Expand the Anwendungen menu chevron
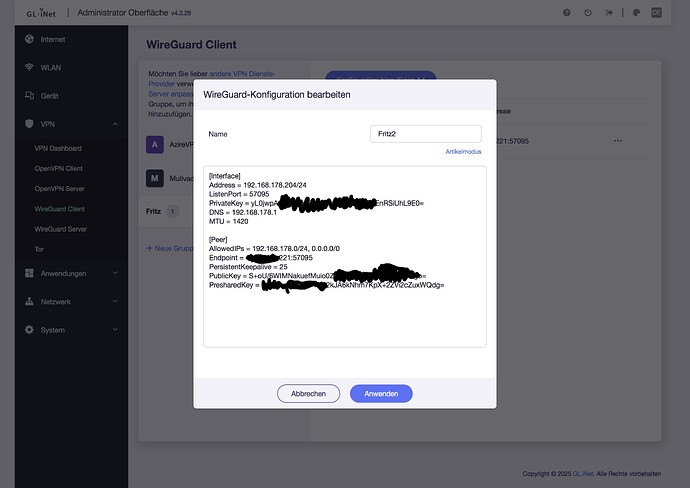Image resolution: width=690 pixels, height=488 pixels. tap(115, 273)
